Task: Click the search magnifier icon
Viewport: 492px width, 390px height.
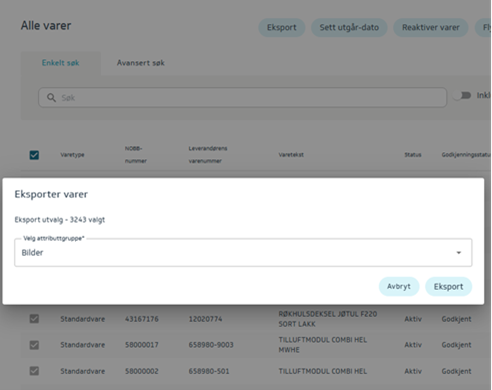Action: (x=51, y=98)
